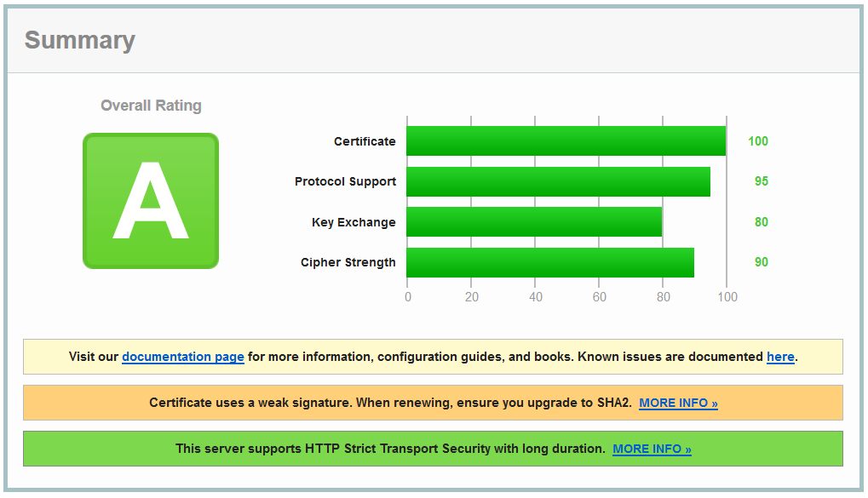Click the Key Exchange row label
Viewport: 868px width, 498px height.
tap(355, 222)
